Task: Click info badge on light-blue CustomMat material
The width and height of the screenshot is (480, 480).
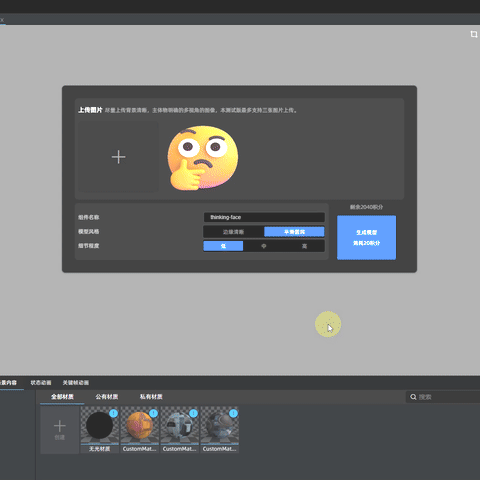Action: pyautogui.click(x=194, y=413)
